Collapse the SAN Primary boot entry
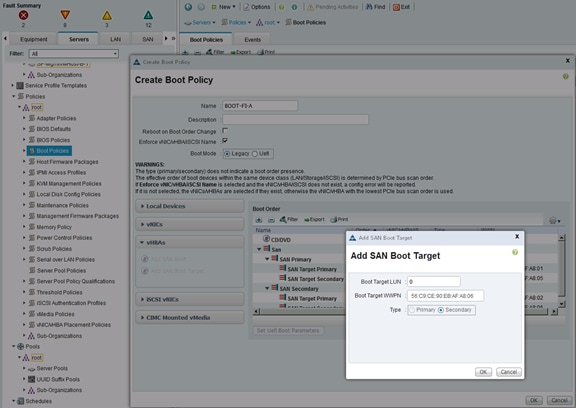The image size is (576, 408). (267, 259)
